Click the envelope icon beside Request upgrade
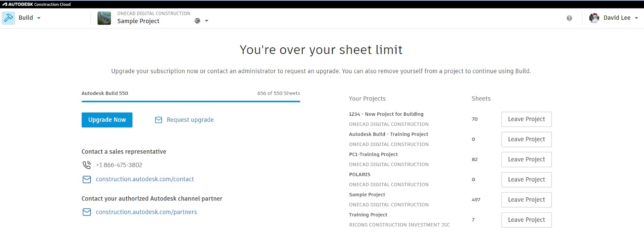Image resolution: width=644 pixels, height=252 pixels. [159, 120]
